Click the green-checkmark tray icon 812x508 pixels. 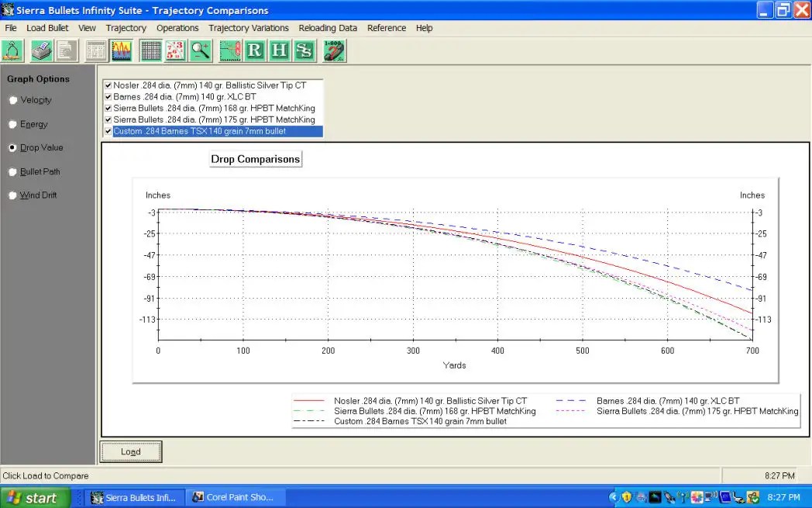753,498
